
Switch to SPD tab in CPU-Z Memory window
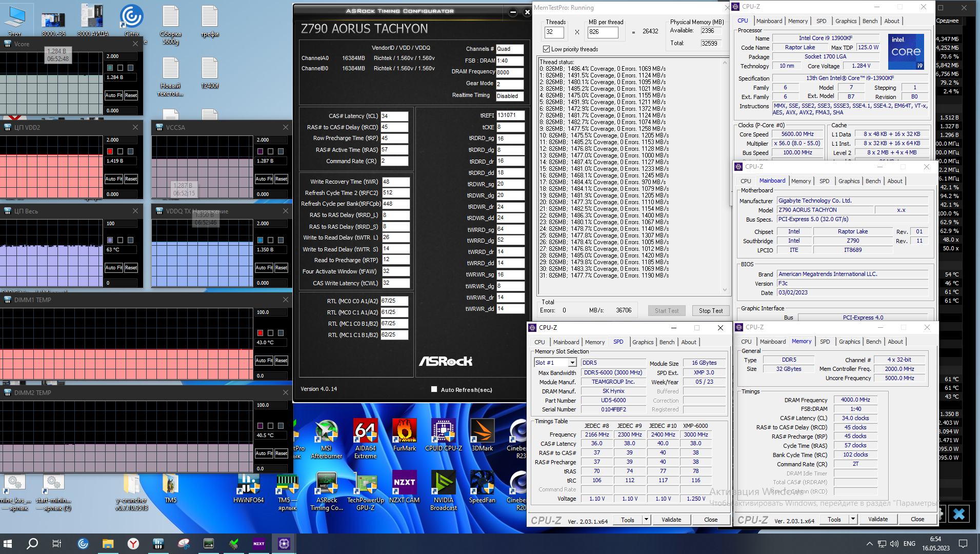(x=825, y=342)
